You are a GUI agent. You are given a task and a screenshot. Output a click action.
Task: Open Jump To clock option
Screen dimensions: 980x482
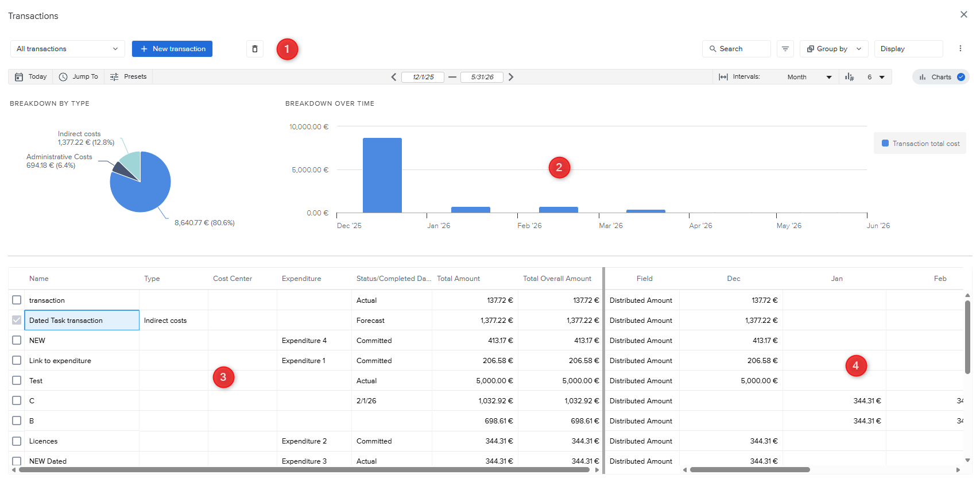79,77
